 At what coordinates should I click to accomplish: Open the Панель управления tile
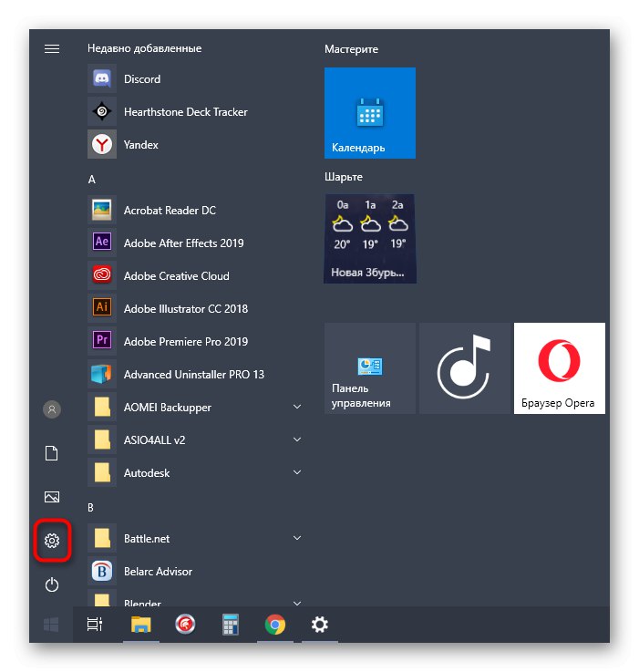coord(370,368)
